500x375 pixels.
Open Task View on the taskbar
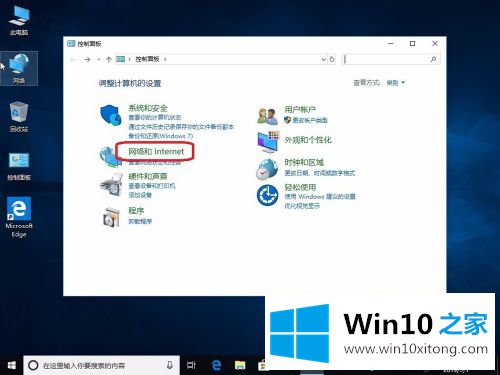(x=191, y=365)
